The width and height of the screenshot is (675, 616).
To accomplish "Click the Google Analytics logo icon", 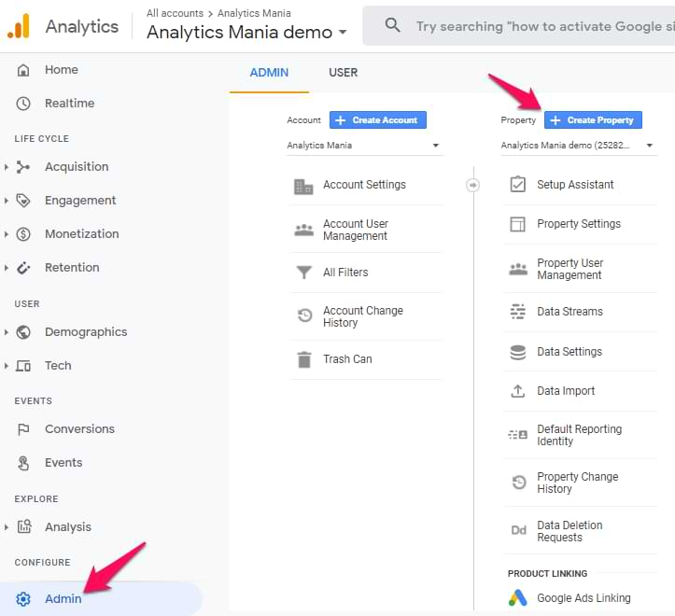I will click(x=19, y=26).
